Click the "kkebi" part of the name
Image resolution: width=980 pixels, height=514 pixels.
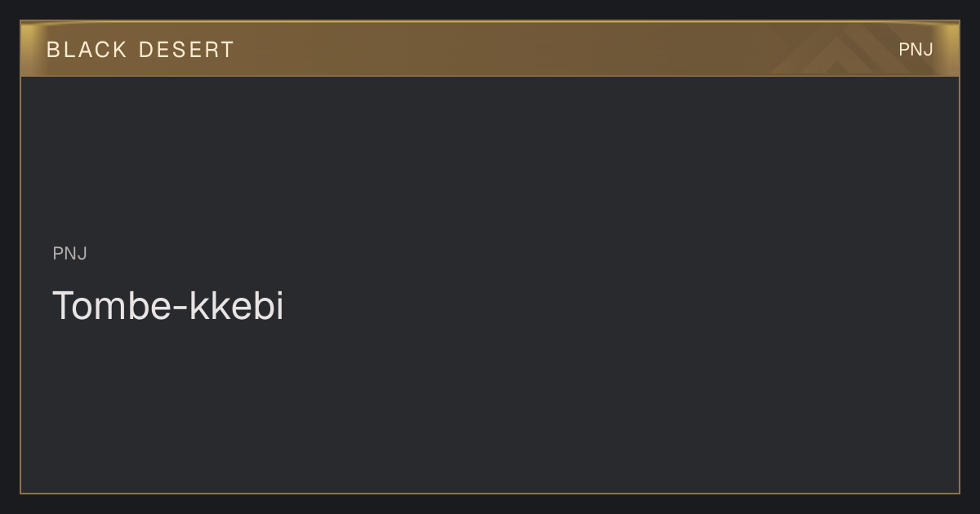pos(237,306)
